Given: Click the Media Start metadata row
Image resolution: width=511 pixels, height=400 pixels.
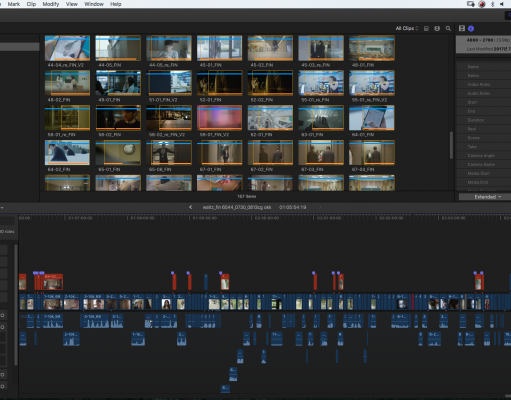Looking at the screenshot, I should pyautogui.click(x=484, y=173).
